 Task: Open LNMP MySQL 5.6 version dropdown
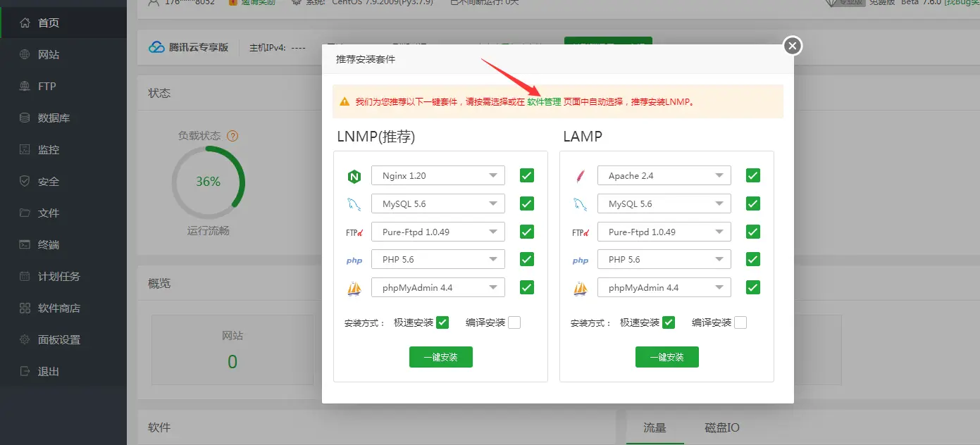(x=438, y=203)
